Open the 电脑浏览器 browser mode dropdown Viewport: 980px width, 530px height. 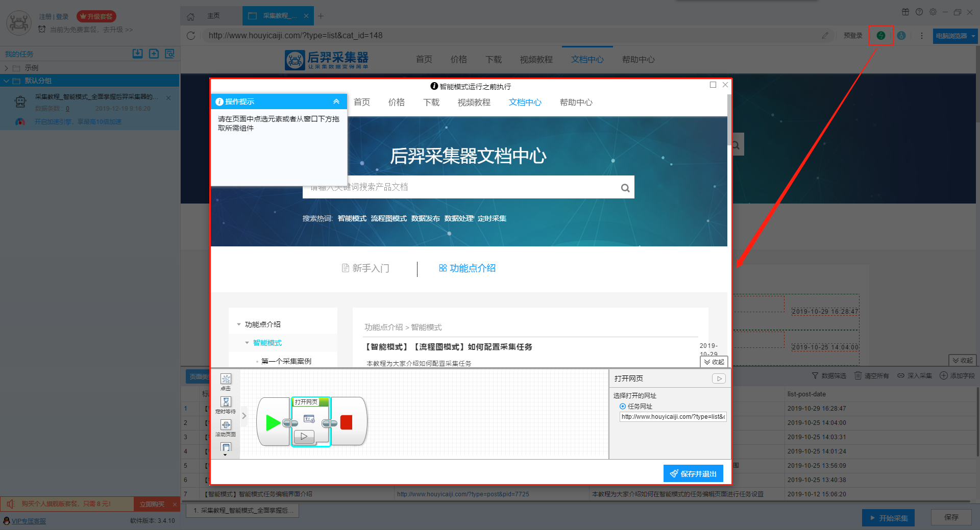tap(955, 36)
